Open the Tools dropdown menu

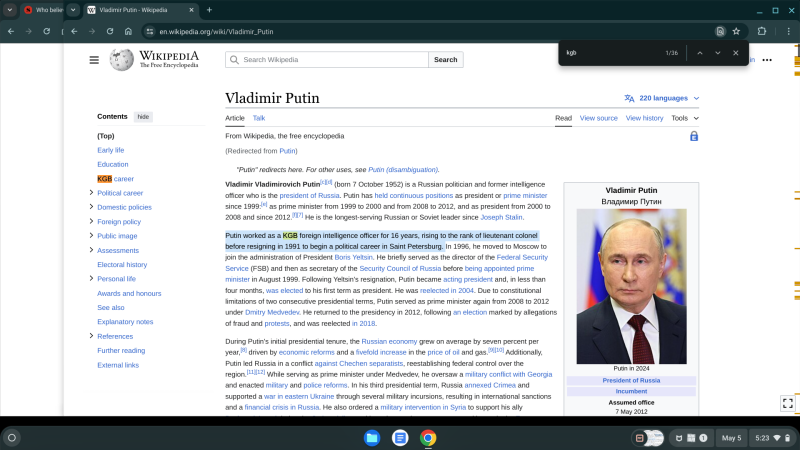pos(685,118)
